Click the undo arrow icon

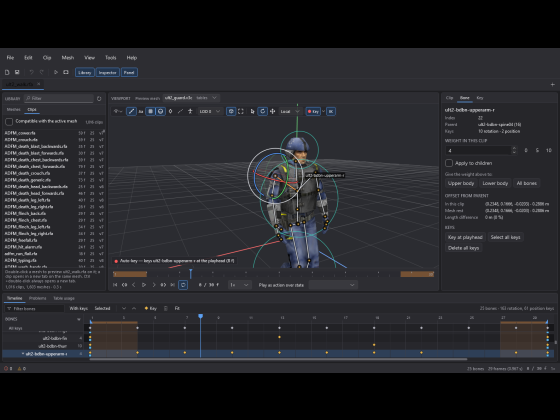31,72
